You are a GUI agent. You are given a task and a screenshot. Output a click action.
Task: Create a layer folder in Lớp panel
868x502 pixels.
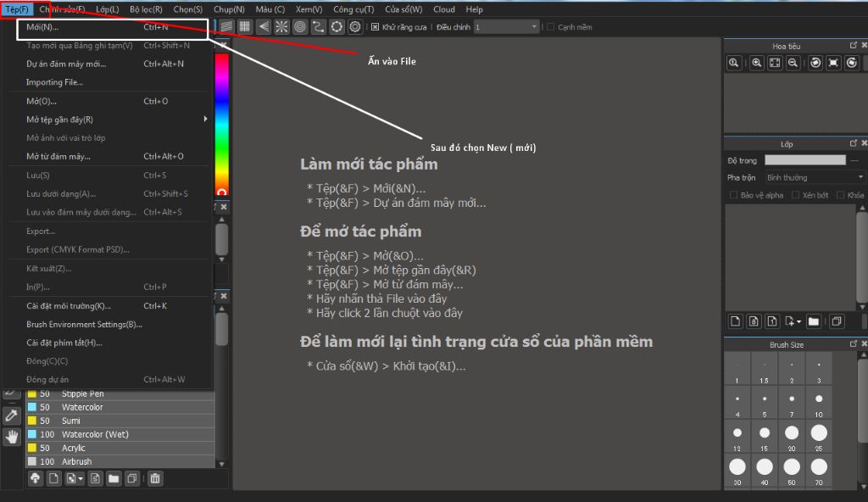[813, 321]
